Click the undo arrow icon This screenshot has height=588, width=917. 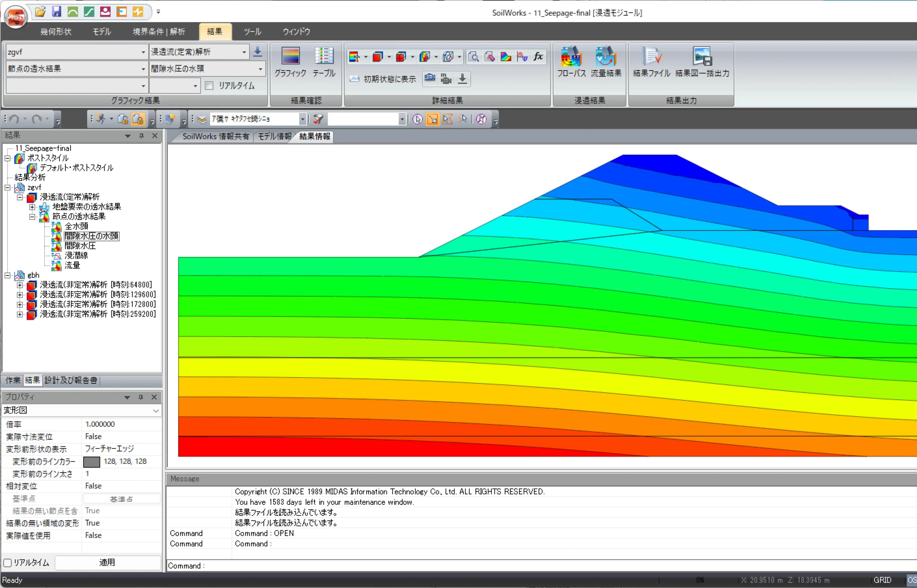point(14,119)
